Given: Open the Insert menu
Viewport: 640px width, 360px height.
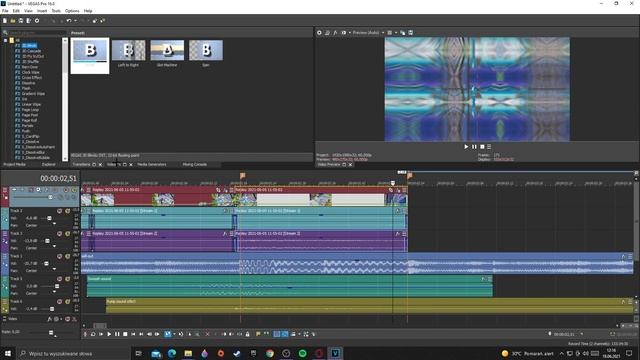Looking at the screenshot, I should point(42,11).
